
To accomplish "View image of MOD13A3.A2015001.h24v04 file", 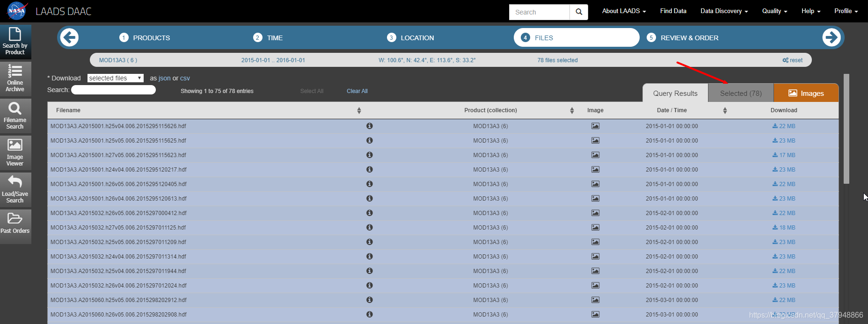I will coord(595,169).
